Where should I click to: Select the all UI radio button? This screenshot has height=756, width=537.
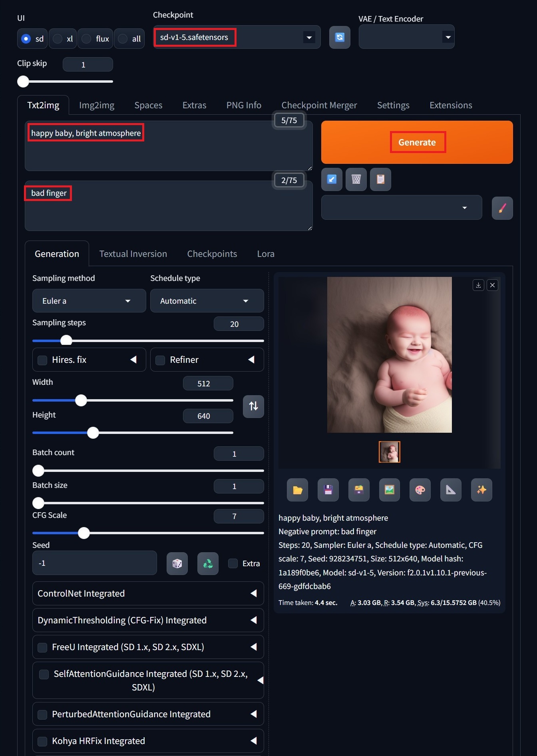(123, 39)
